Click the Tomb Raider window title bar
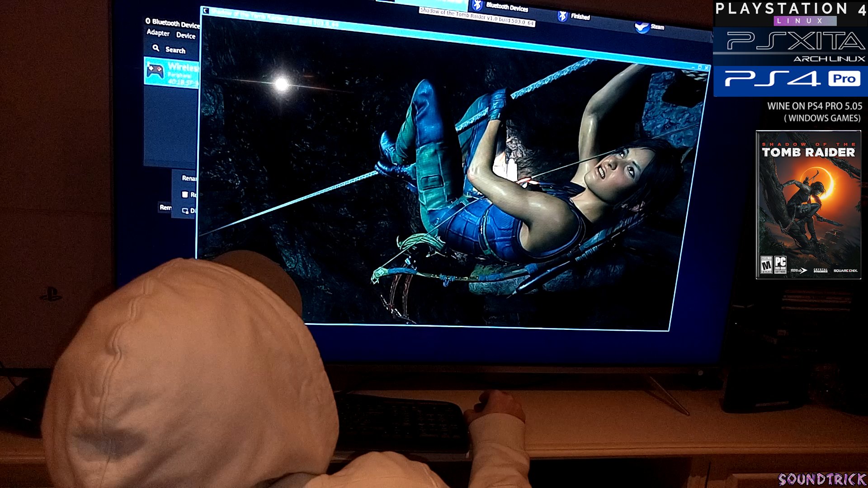The width and height of the screenshot is (868, 488). coord(452,36)
